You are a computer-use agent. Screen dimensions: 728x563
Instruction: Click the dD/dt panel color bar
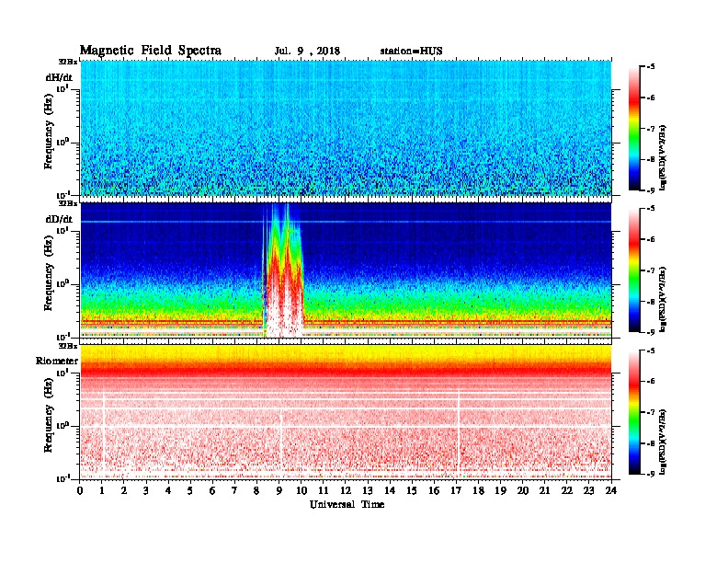(634, 270)
